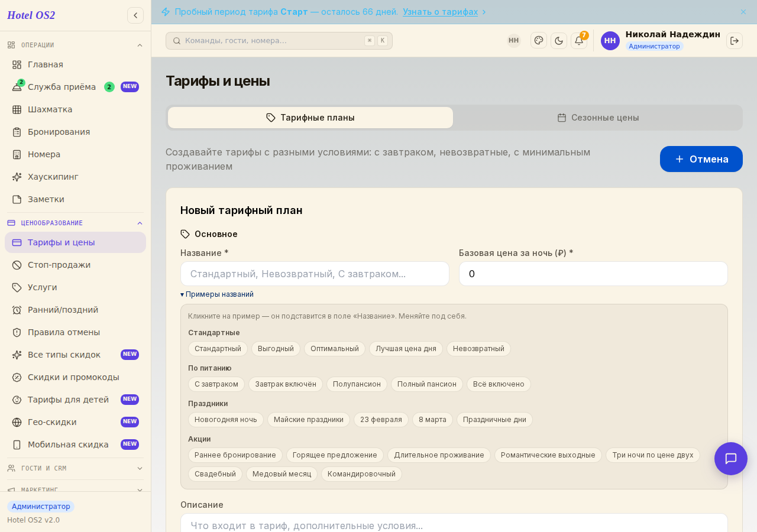The height and width of the screenshot is (532, 757).
Task: Pick the Полный пансион chip
Action: 427,384
